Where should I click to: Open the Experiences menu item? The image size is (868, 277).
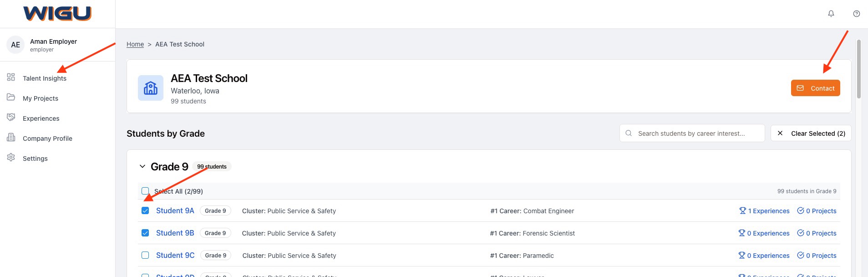tap(41, 118)
